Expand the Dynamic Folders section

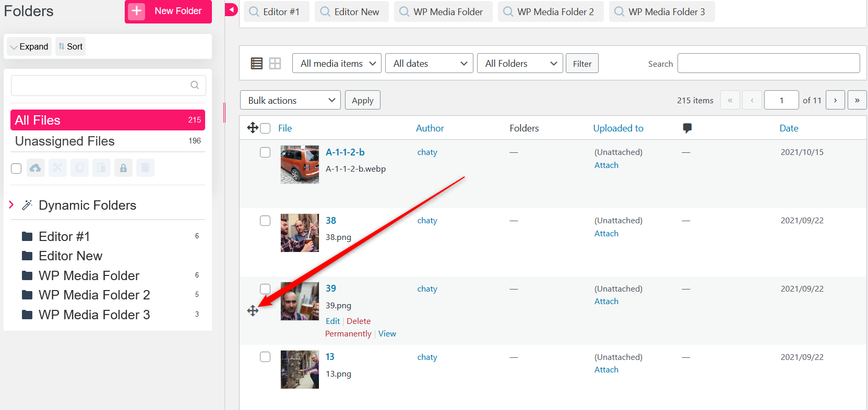[x=11, y=205]
